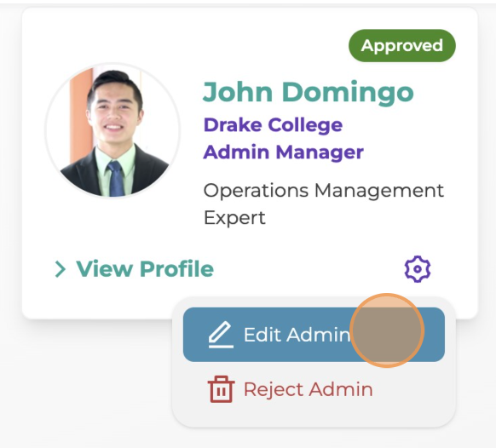This screenshot has width=496, height=448.
Task: Click the Drake College text
Action: (273, 125)
